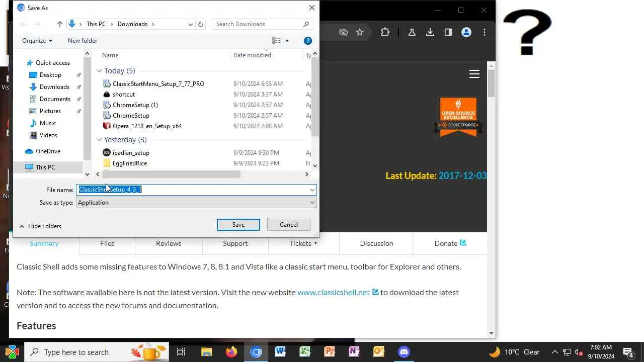The height and width of the screenshot is (362, 644).
Task: Click the Save button
Action: click(238, 225)
